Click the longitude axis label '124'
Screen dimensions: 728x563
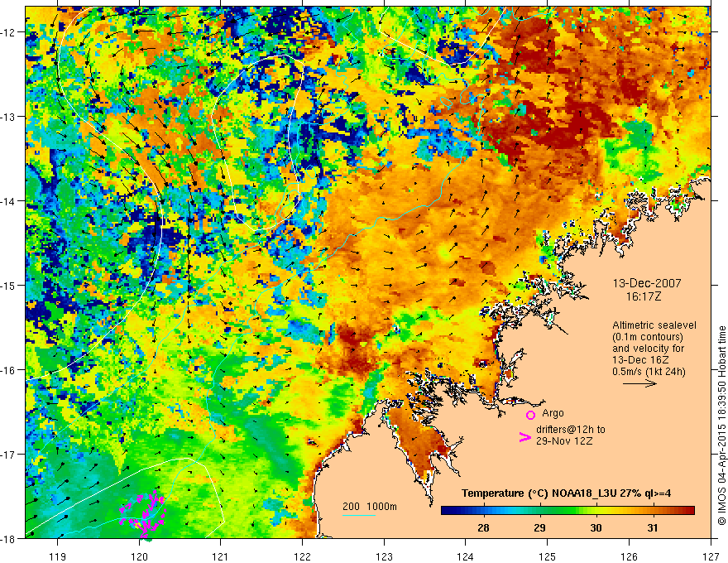click(x=466, y=556)
